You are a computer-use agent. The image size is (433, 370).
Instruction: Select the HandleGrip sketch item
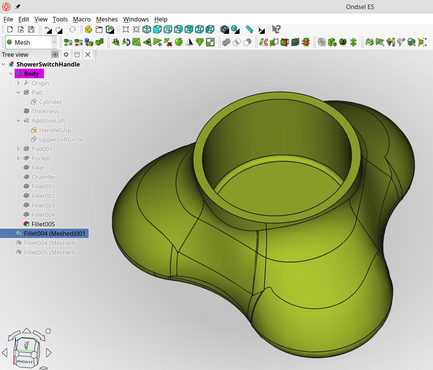coord(55,130)
